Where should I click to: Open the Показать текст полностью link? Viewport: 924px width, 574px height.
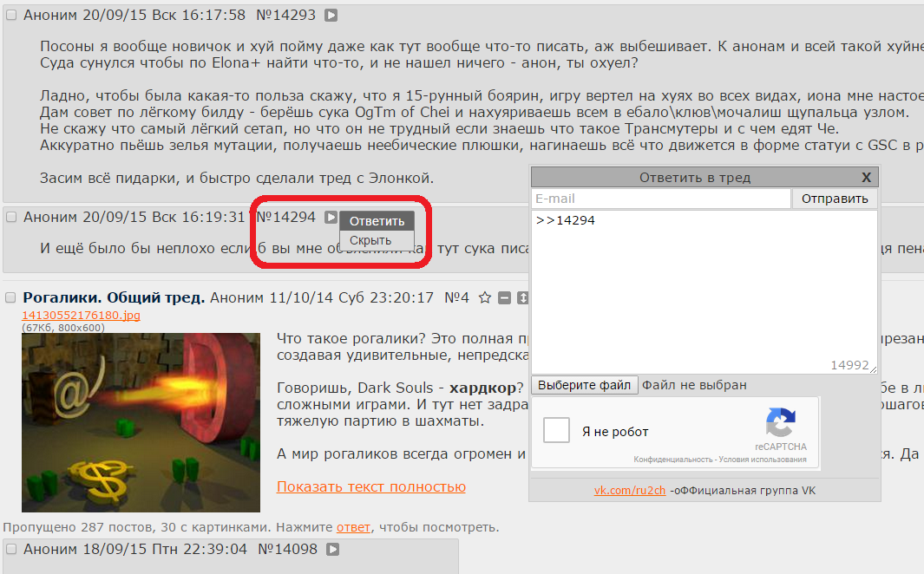371,487
